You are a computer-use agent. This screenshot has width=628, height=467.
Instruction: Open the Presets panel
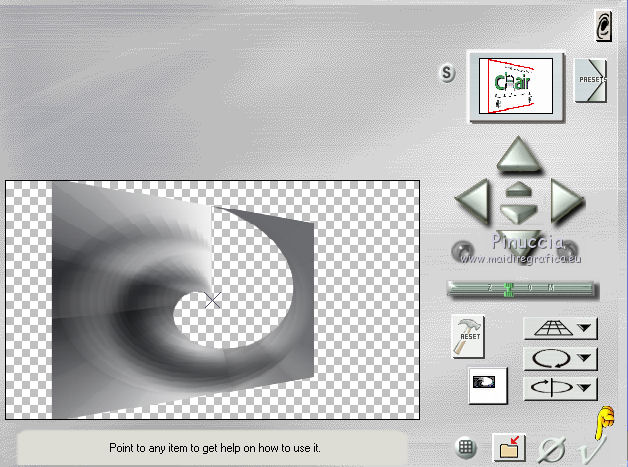(591, 80)
